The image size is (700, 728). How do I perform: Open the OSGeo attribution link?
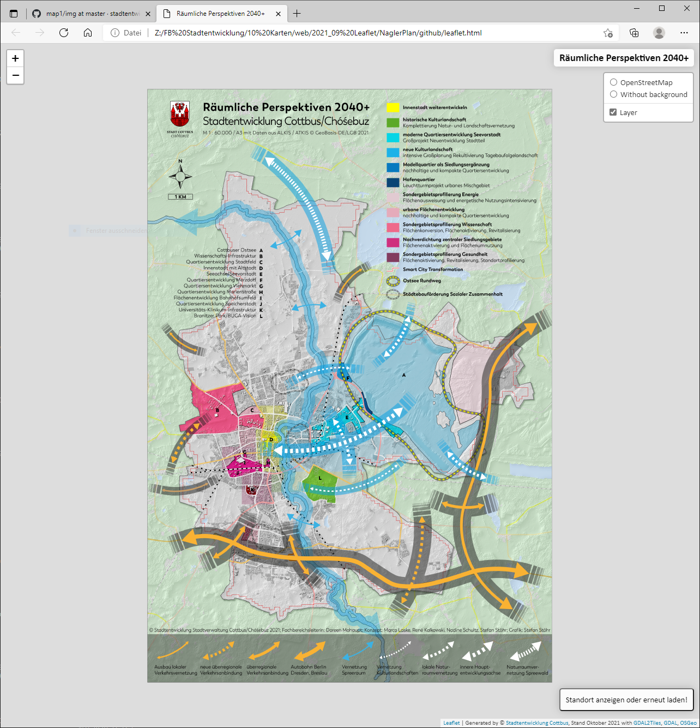click(x=688, y=723)
